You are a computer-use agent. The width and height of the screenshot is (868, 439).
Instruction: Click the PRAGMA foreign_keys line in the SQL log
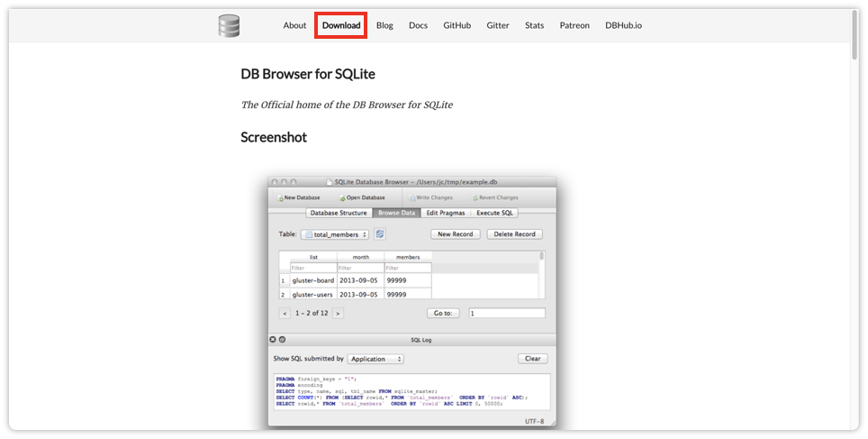tap(314, 380)
